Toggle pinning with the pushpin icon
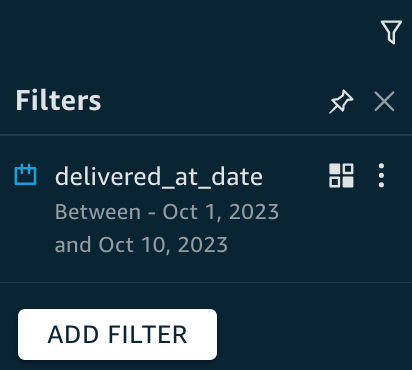Viewport: 412px width, 370px height. click(x=341, y=102)
